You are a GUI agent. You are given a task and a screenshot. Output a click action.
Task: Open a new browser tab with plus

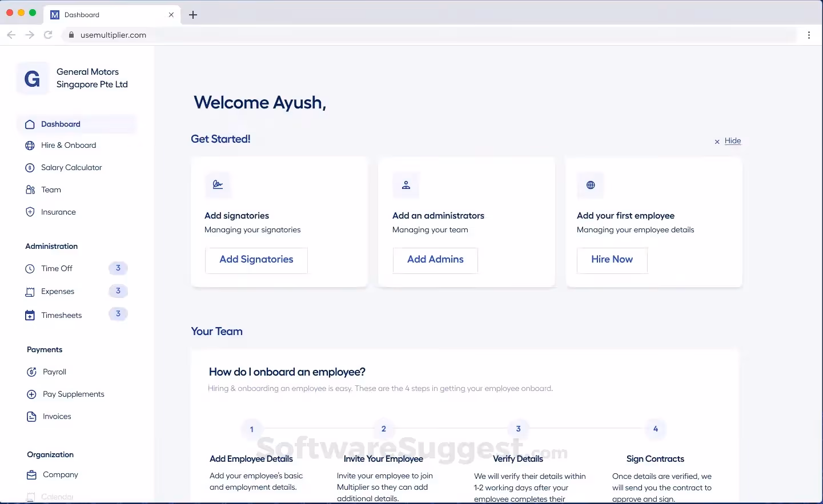click(193, 15)
